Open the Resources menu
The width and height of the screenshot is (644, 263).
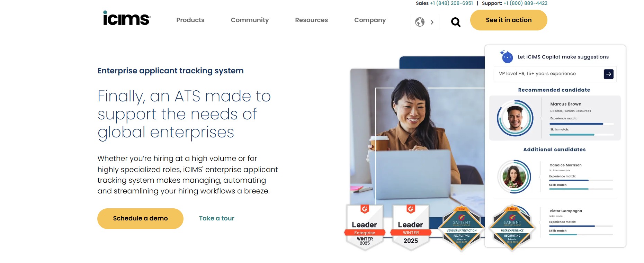point(311,20)
